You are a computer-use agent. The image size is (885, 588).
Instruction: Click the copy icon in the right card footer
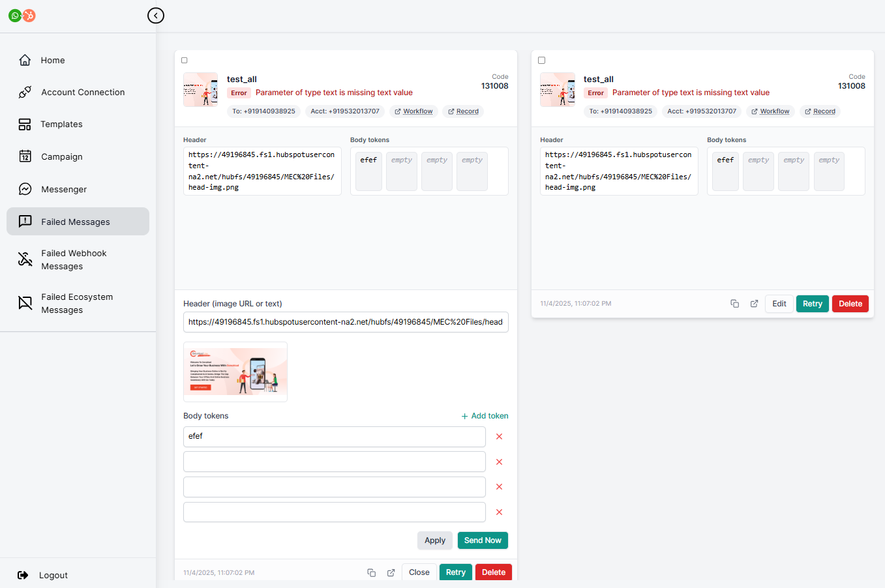pyautogui.click(x=734, y=304)
